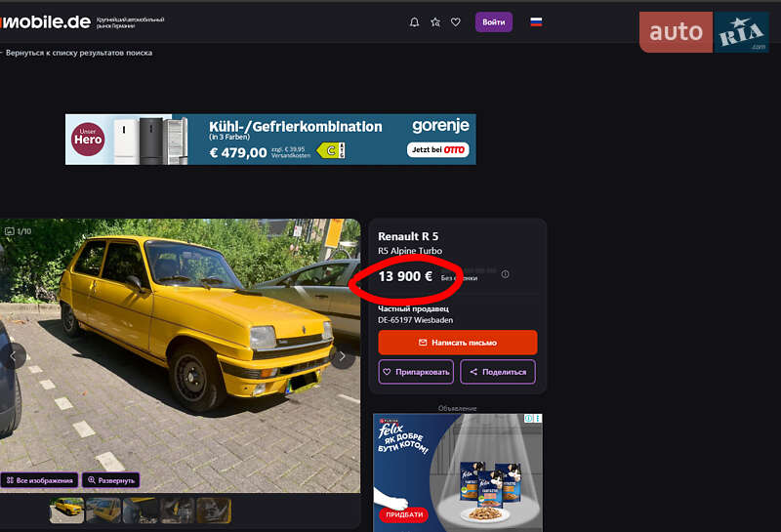781x532 pixels.
Task: Show next car photo arrow
Action: pos(343,356)
